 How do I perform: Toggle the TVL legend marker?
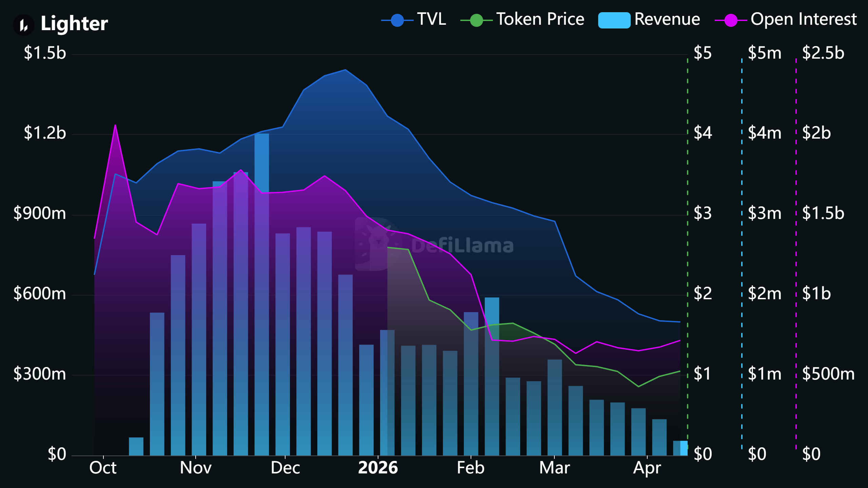click(x=397, y=20)
